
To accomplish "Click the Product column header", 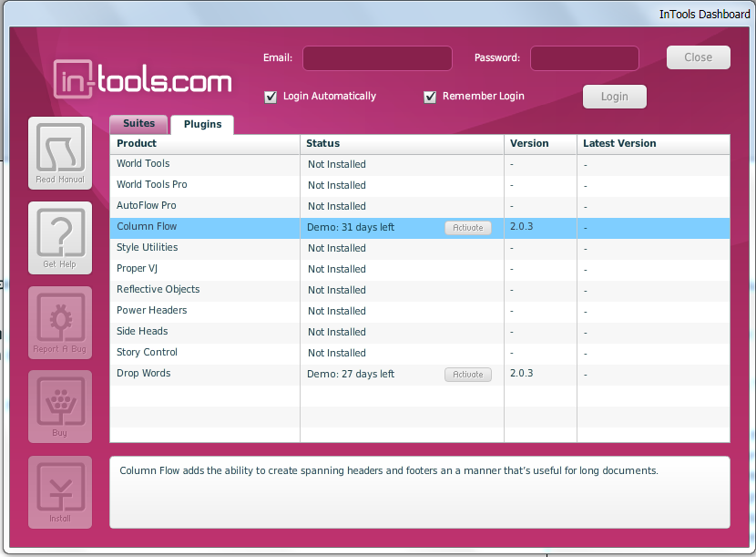I will coord(205,144).
